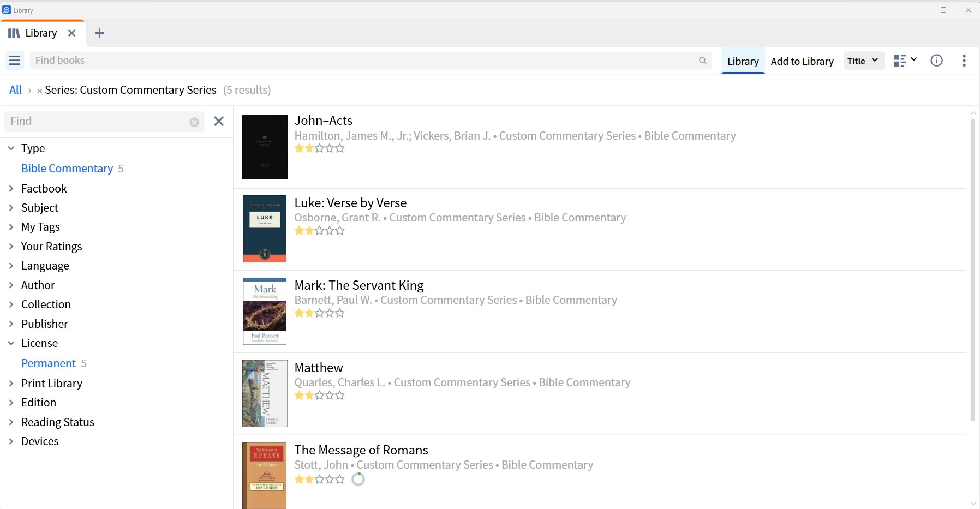
Task: Expand the Factbook facet
Action: [x=11, y=189]
